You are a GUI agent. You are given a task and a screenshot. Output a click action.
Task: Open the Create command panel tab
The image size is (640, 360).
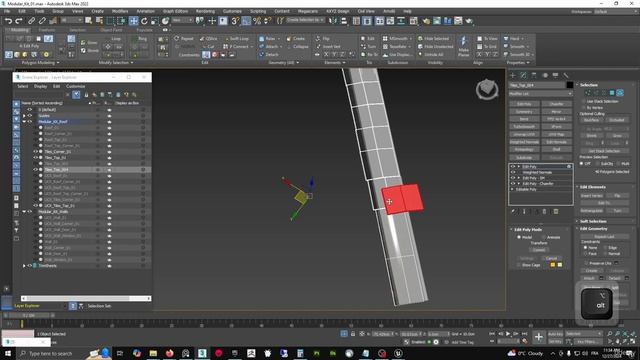[513, 75]
